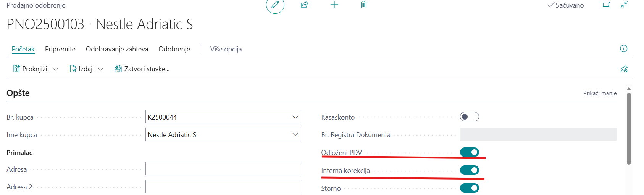Image resolution: width=644 pixels, height=195 pixels.
Task: Enable the Kasaskonto toggle
Action: tap(469, 117)
